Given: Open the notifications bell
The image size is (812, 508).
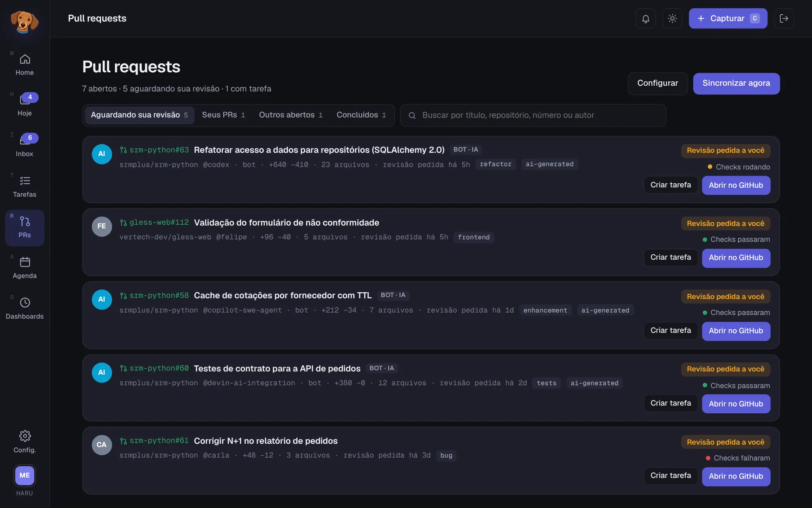Looking at the screenshot, I should click(646, 18).
